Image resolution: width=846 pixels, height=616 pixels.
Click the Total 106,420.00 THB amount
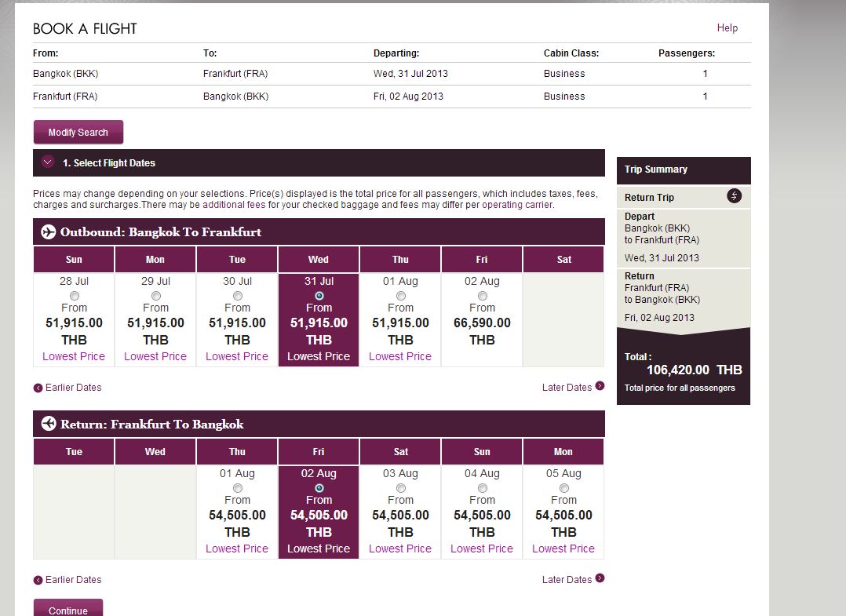pyautogui.click(x=695, y=370)
